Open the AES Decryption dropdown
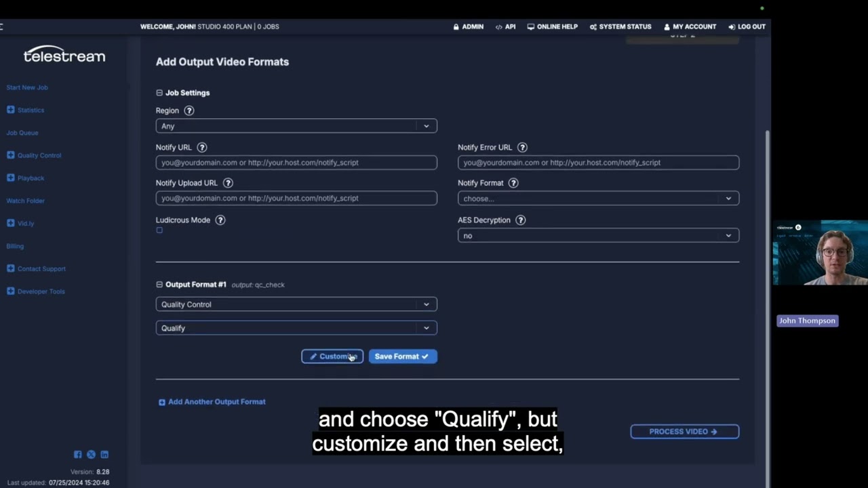Screen dimensions: 868x488 [598, 235]
